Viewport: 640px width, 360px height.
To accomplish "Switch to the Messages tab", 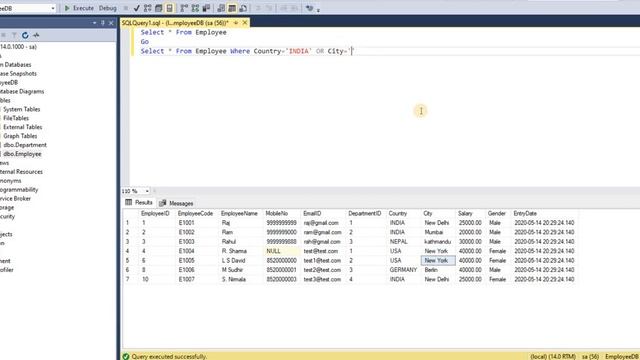I will pos(176,203).
